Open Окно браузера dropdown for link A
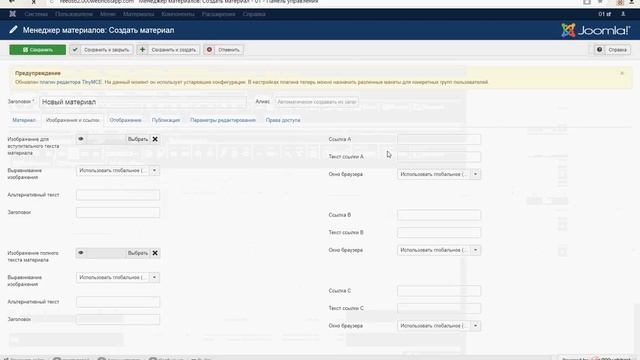This screenshot has width=640, height=360. (439, 174)
